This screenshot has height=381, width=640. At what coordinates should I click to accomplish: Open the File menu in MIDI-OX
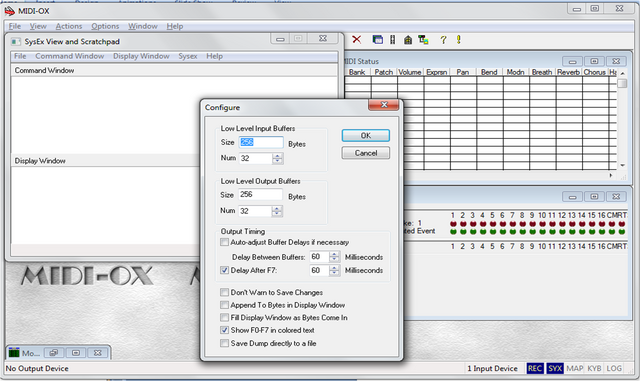[15, 26]
